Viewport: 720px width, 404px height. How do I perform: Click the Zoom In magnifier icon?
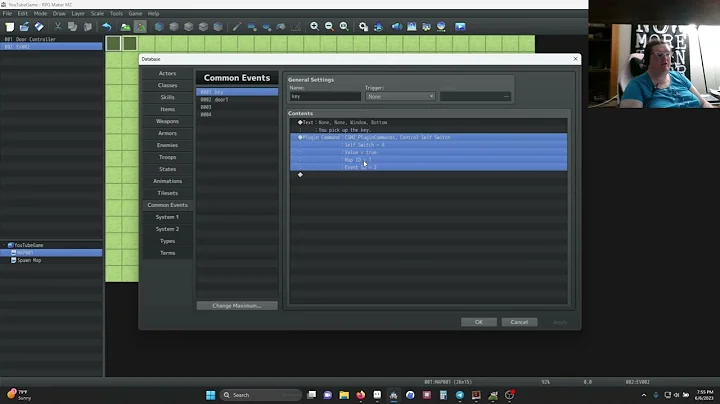tap(315, 27)
